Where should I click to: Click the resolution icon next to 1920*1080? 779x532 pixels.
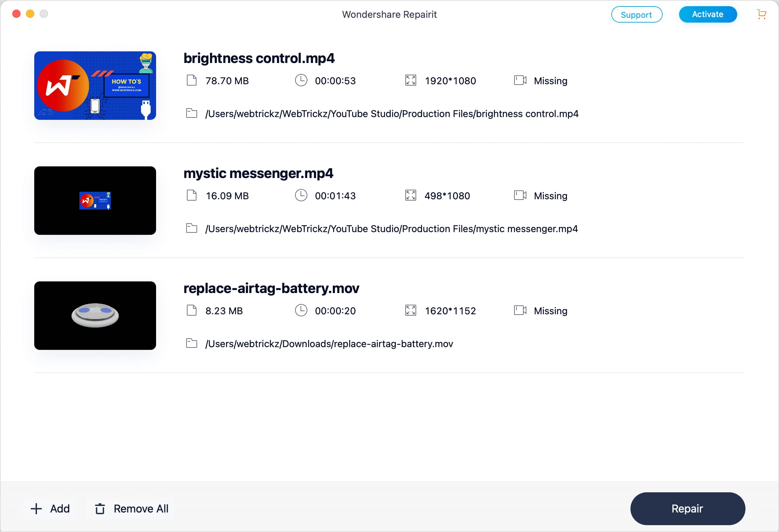pos(411,80)
